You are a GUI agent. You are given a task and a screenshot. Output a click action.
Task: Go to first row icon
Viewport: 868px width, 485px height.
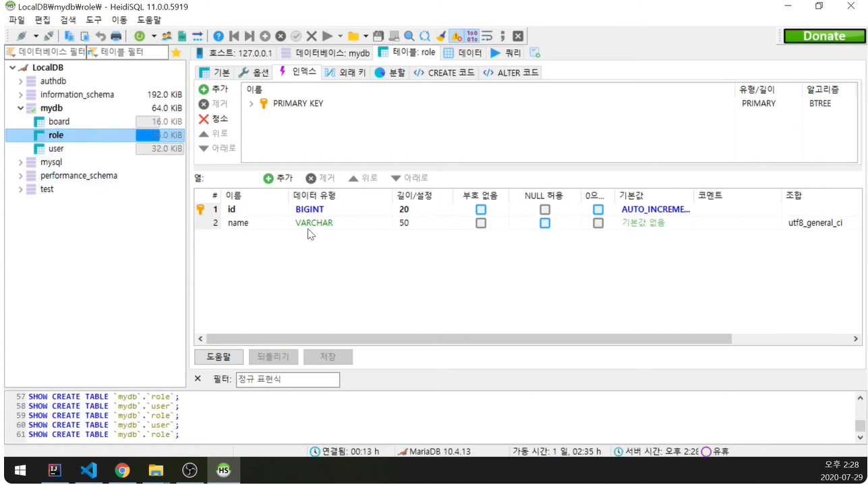coord(234,36)
